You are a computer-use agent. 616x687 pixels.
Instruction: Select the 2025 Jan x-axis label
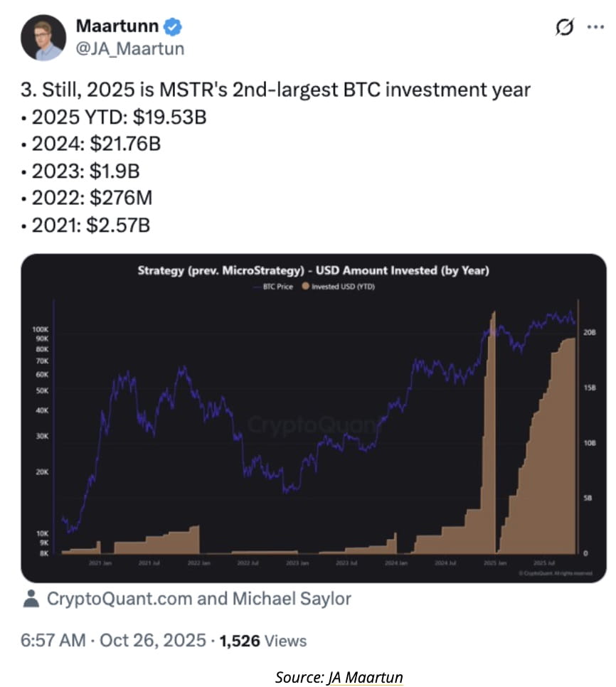click(x=490, y=563)
